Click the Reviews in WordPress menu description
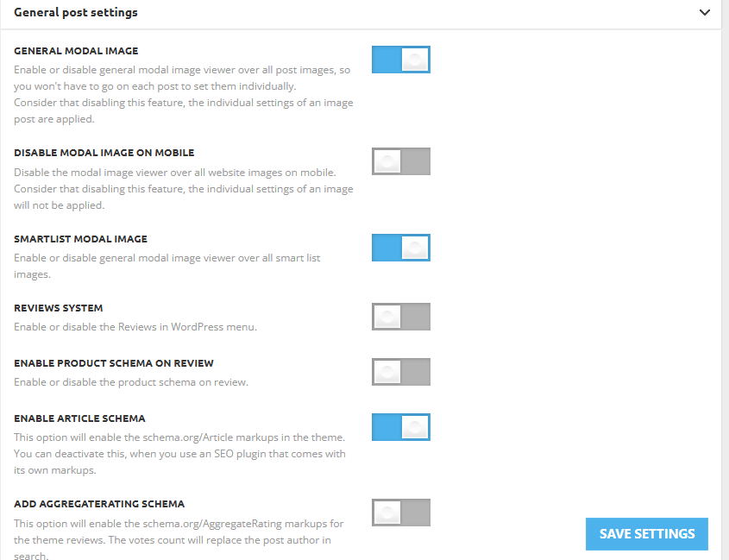 click(x=135, y=327)
